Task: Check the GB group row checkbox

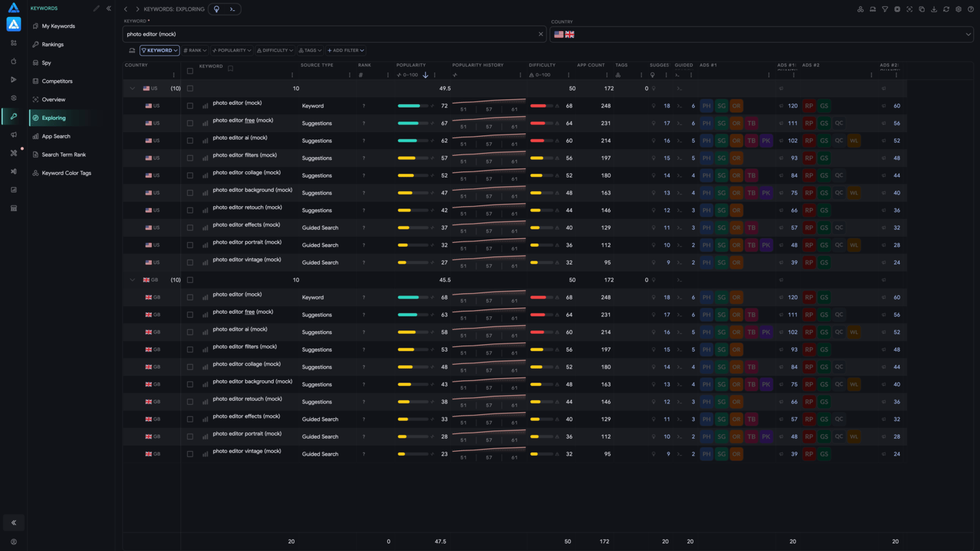Action: (x=190, y=280)
